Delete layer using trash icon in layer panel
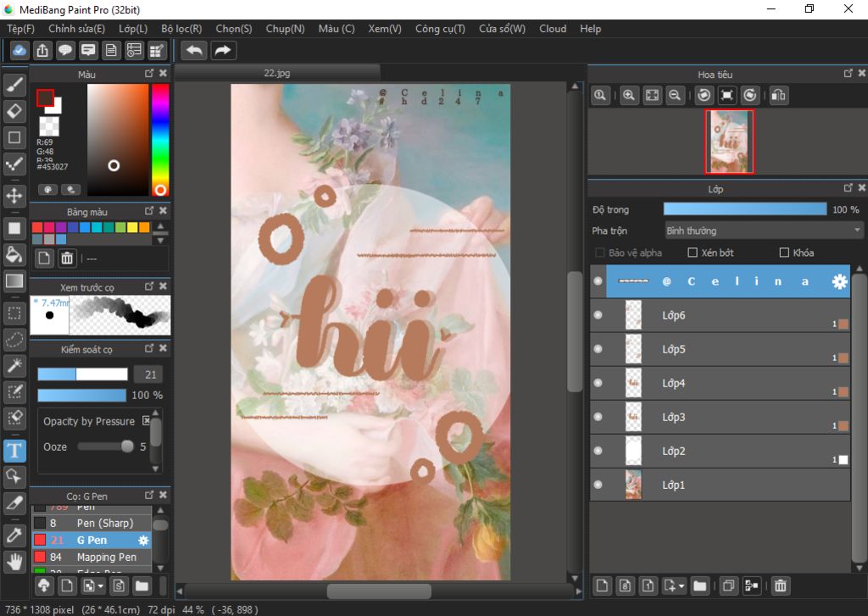 coord(781,585)
